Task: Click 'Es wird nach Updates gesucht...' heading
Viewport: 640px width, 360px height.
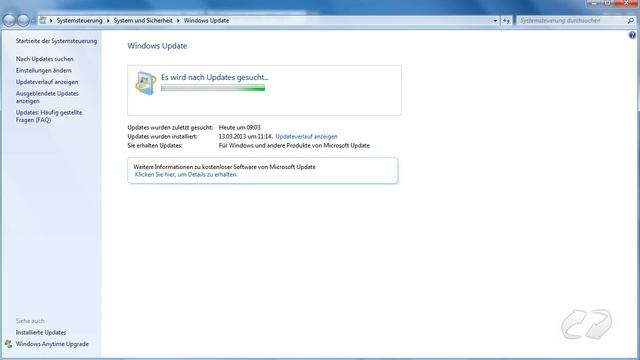Action: pyautogui.click(x=215, y=77)
